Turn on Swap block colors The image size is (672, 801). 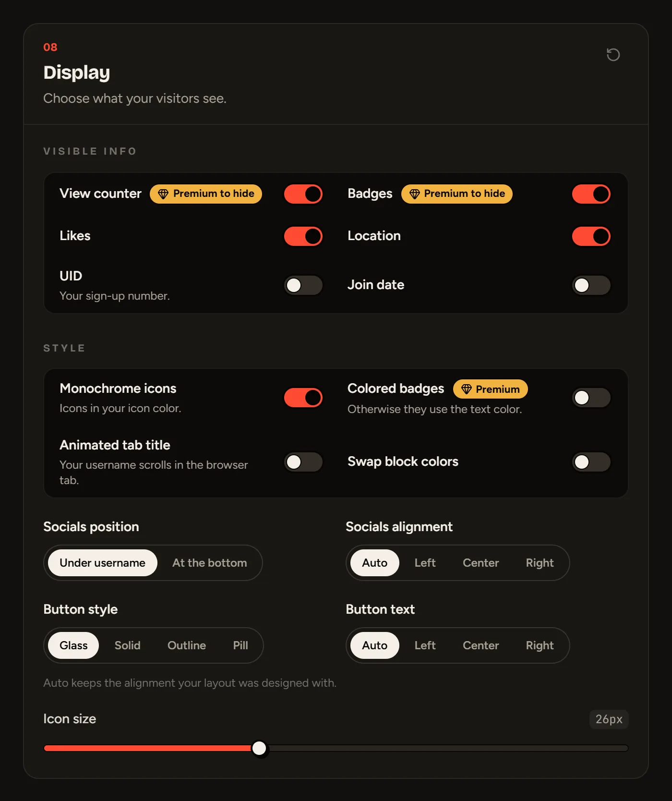[591, 462]
